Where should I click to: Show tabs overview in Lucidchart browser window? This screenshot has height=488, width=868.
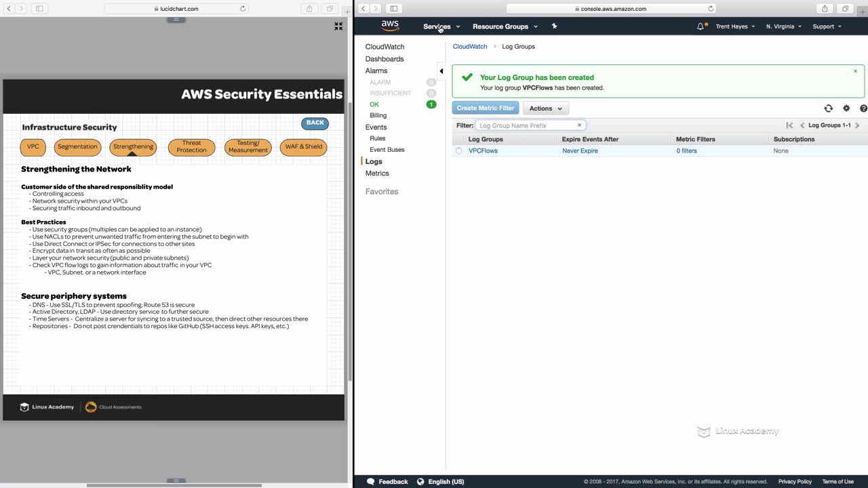330,9
